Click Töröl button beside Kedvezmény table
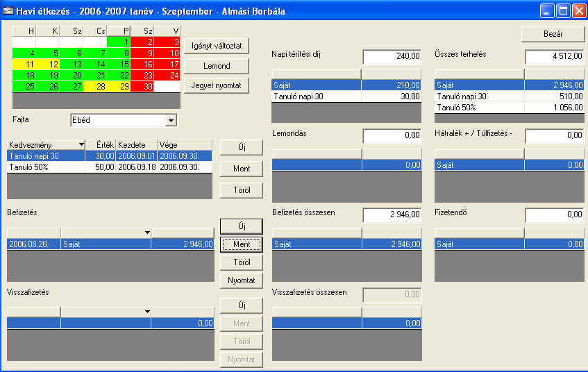588x372 pixels. click(242, 190)
